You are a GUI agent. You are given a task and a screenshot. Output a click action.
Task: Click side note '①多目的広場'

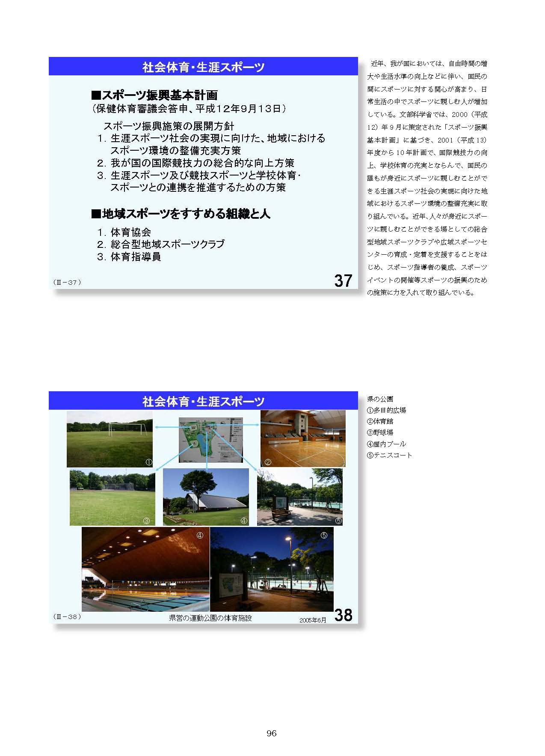(387, 410)
